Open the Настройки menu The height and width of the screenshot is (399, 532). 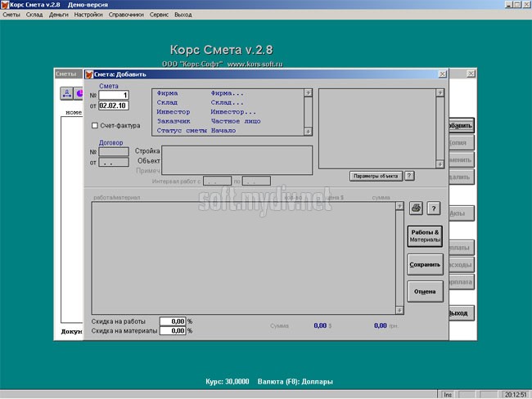click(88, 15)
